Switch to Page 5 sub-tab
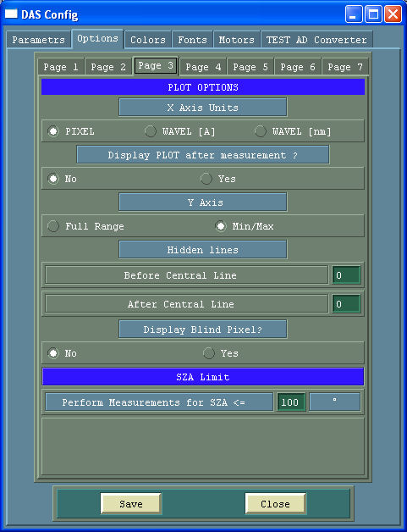This screenshot has width=407, height=532. point(250,67)
